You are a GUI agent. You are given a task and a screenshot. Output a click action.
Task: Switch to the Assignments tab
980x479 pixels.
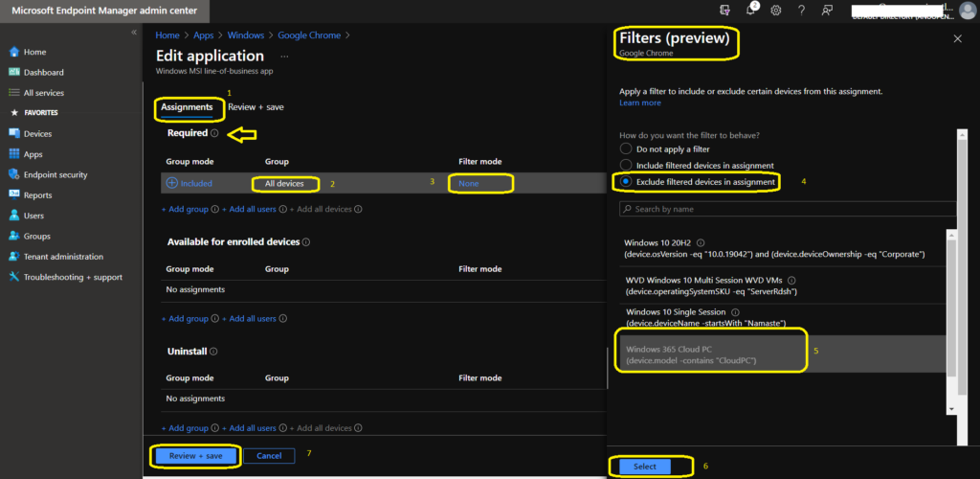click(187, 107)
